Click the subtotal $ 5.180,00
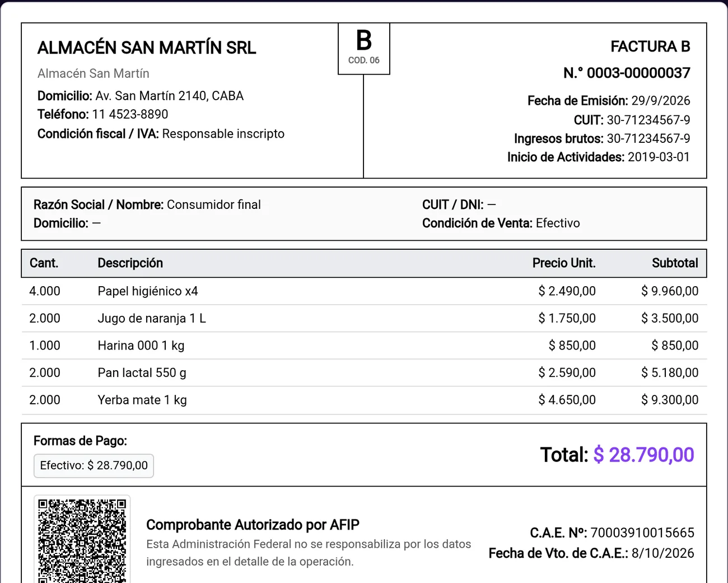Image resolution: width=728 pixels, height=583 pixels. (x=670, y=373)
